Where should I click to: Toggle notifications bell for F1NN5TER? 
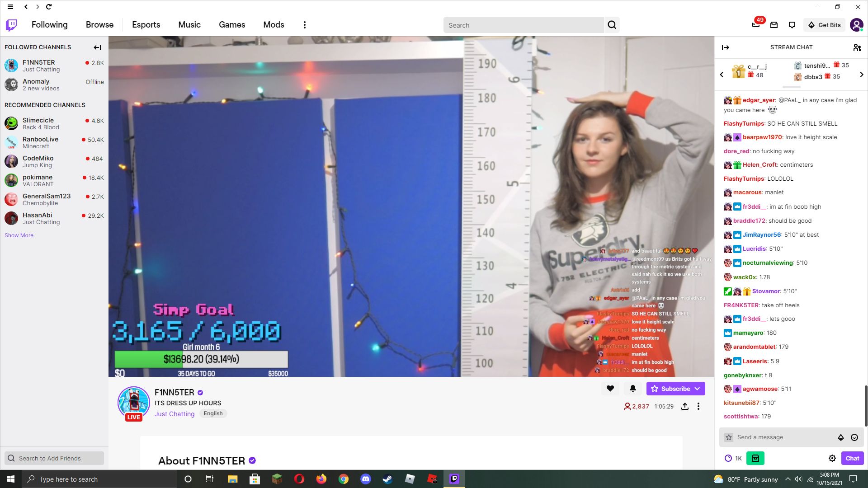click(x=633, y=389)
